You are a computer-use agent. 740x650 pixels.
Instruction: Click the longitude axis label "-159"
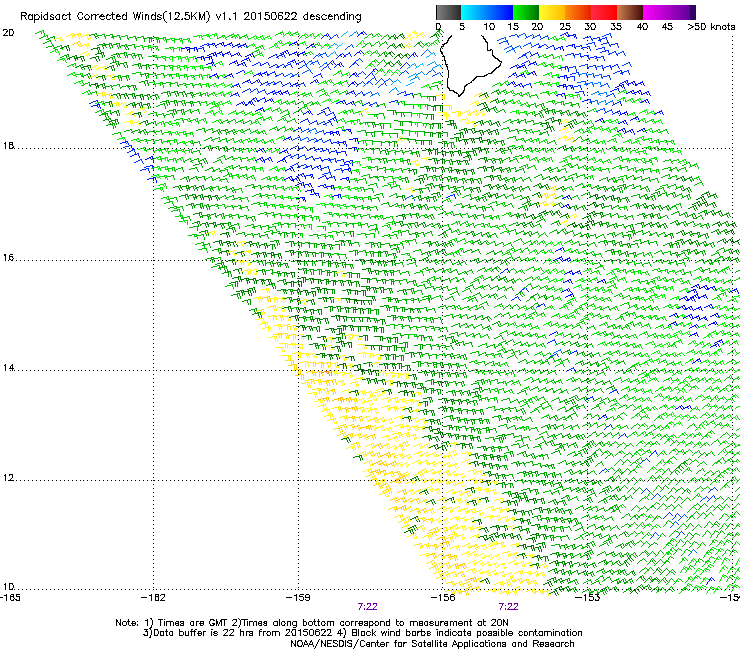point(298,598)
